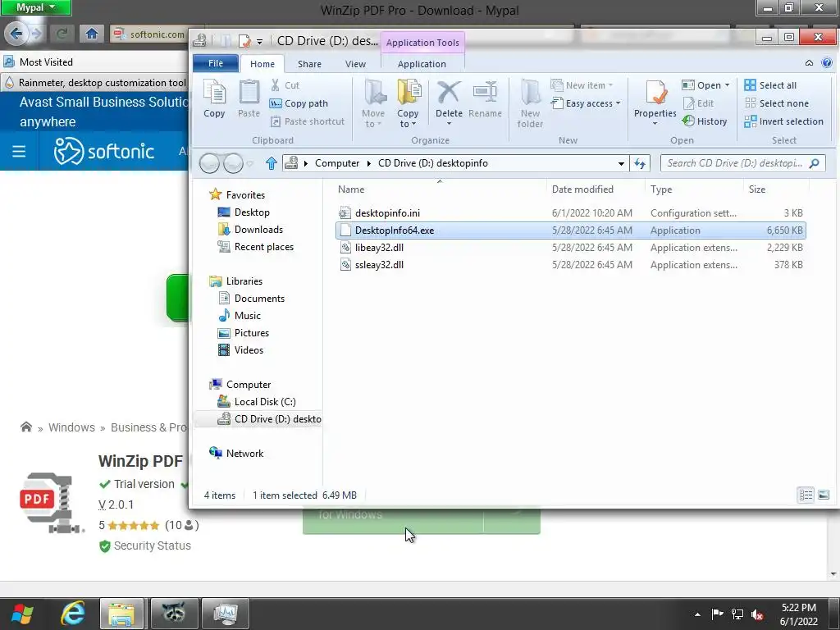Image resolution: width=840 pixels, height=630 pixels.
Task: Click the Search CD Drive input field
Action: (742, 163)
